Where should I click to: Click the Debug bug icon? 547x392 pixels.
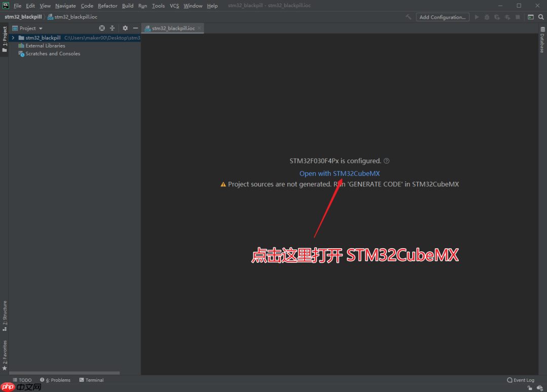[x=487, y=17]
